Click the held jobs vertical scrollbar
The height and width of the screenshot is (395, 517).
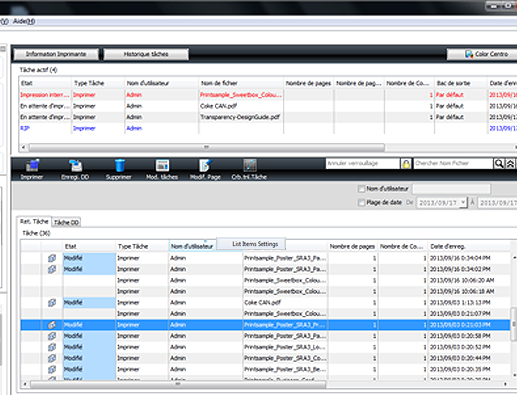tap(514, 324)
